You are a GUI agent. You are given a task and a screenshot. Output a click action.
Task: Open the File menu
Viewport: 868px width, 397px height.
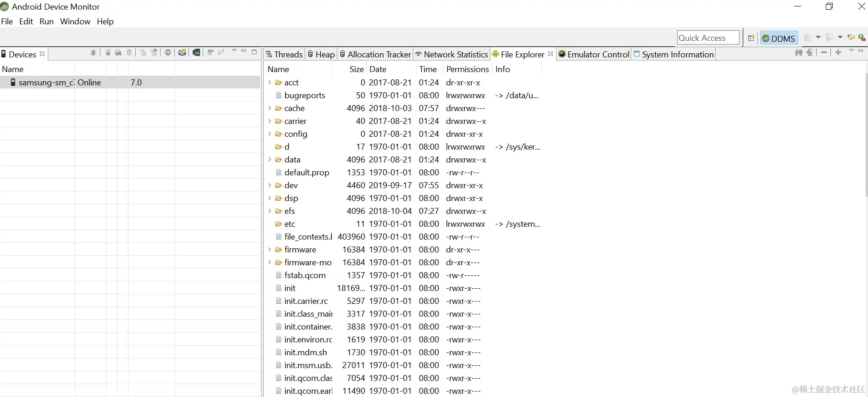click(x=7, y=22)
